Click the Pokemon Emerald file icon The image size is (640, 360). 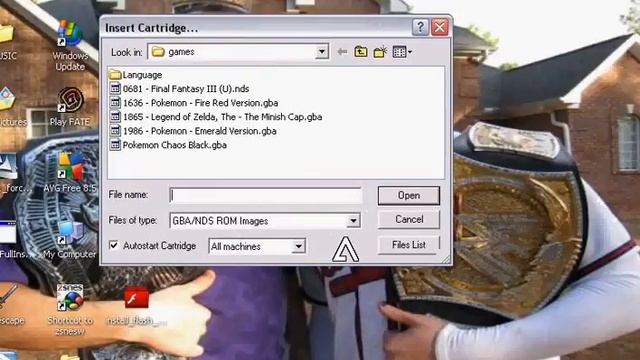click(x=115, y=131)
